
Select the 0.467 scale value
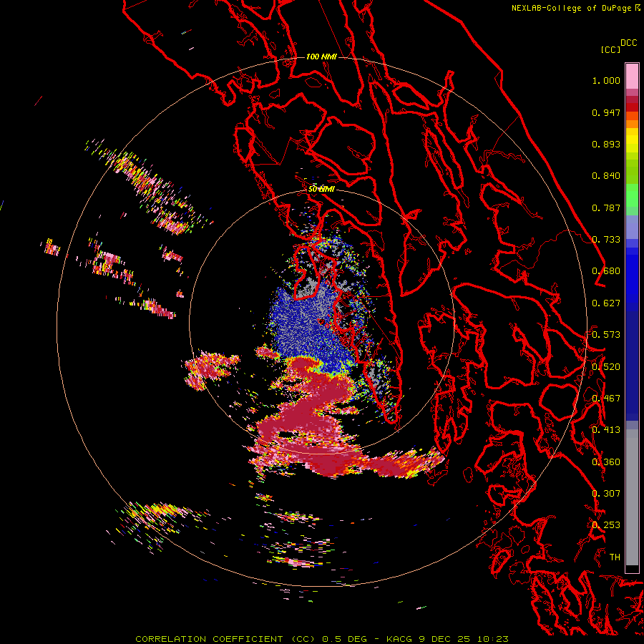[x=606, y=399]
